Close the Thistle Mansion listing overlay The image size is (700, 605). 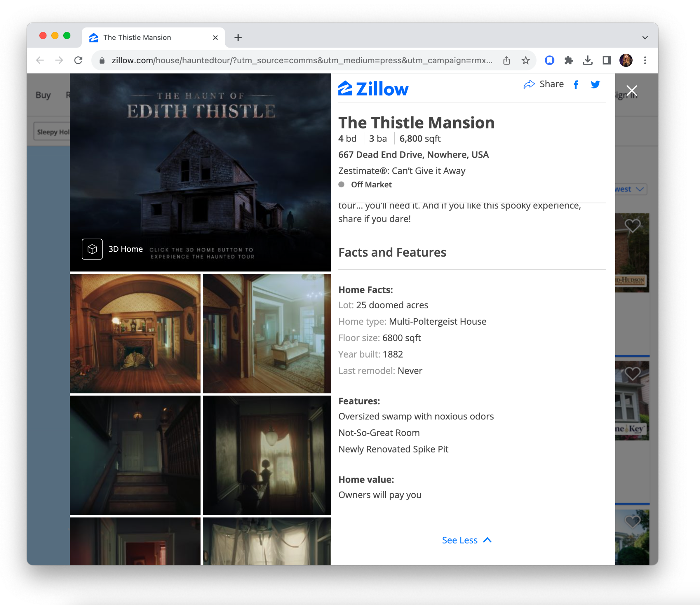(x=632, y=91)
